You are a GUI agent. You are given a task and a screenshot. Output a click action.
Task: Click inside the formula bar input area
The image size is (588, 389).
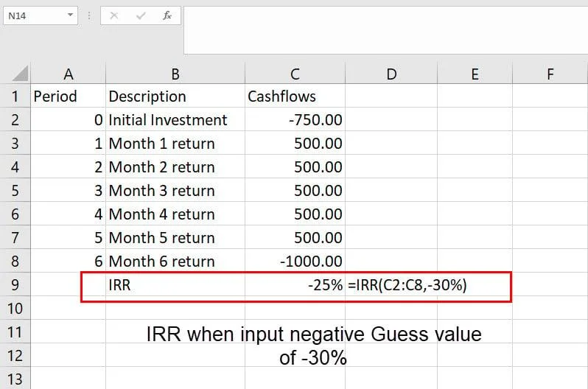pyautogui.click(x=383, y=28)
